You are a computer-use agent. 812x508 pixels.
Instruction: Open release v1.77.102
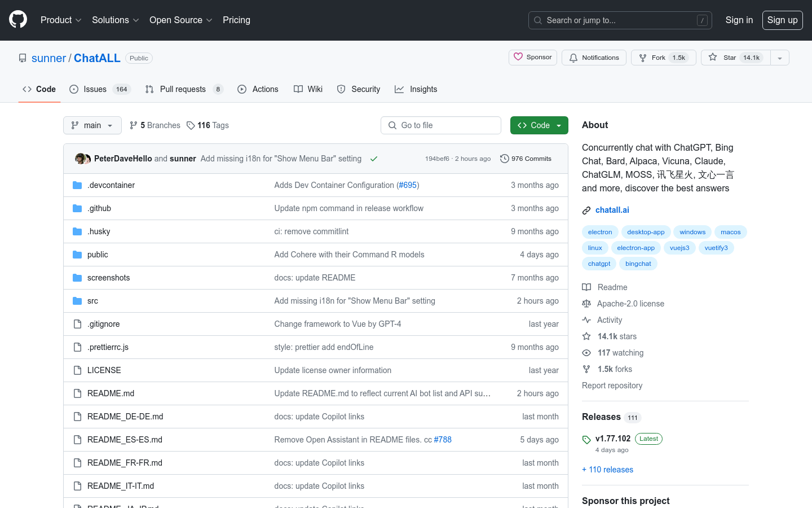[613, 439]
